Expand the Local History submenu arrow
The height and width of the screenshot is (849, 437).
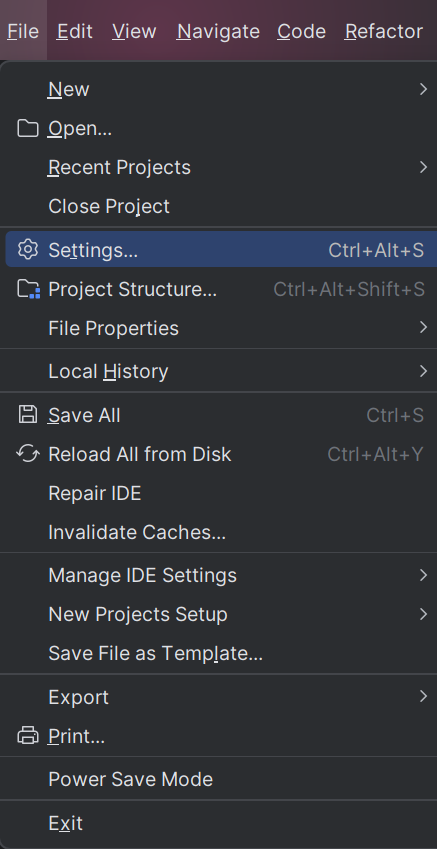[423, 371]
